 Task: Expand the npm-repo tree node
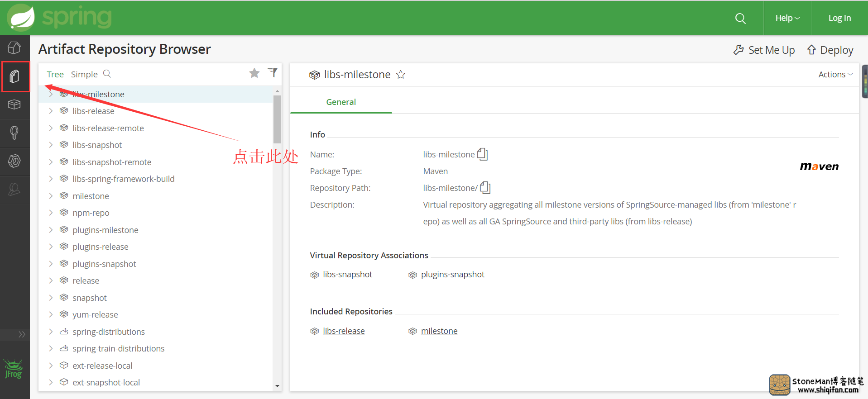tap(51, 213)
